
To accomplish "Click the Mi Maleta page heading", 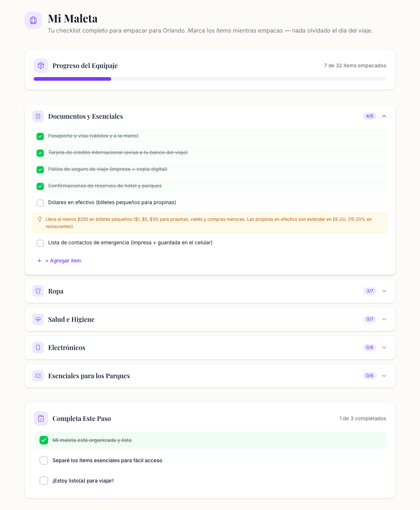I will 73,18.
